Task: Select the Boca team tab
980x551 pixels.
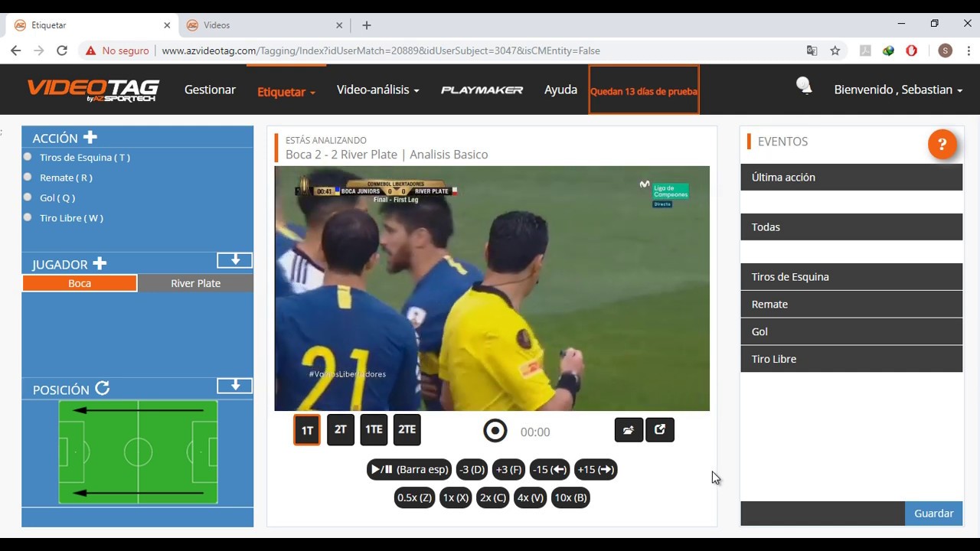Action: click(x=80, y=283)
